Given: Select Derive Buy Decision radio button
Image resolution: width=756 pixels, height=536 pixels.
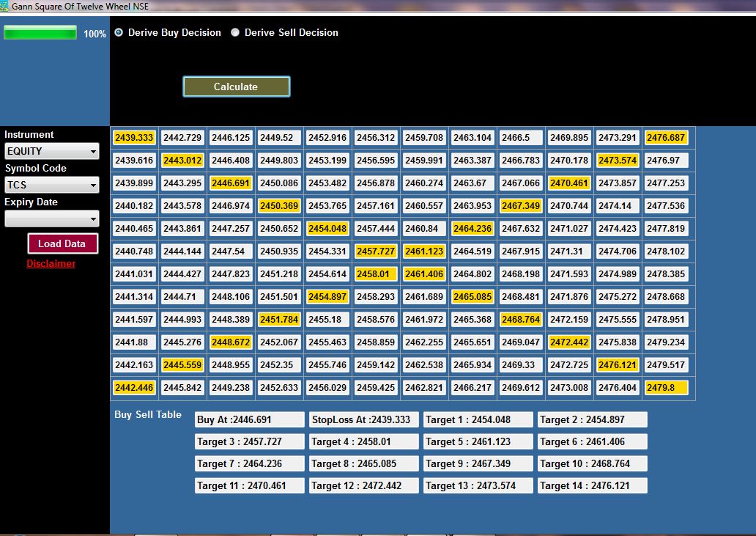Looking at the screenshot, I should click(119, 33).
